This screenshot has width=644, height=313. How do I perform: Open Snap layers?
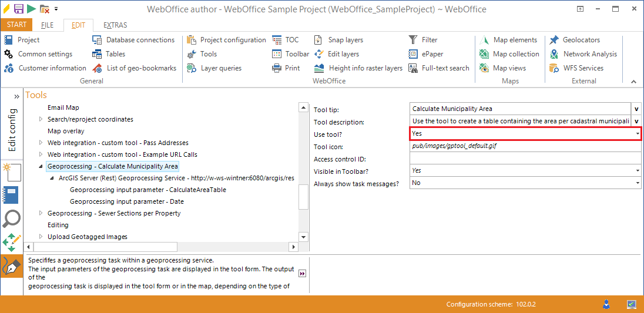(x=339, y=40)
